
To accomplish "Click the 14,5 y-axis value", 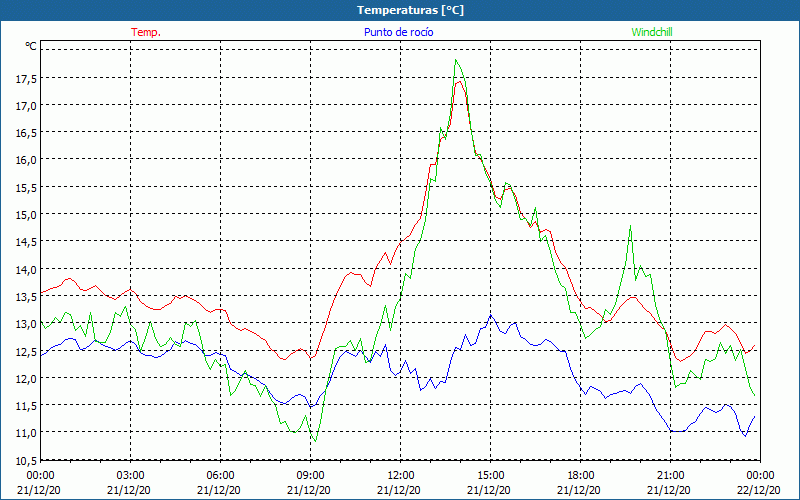I will coord(27,241).
